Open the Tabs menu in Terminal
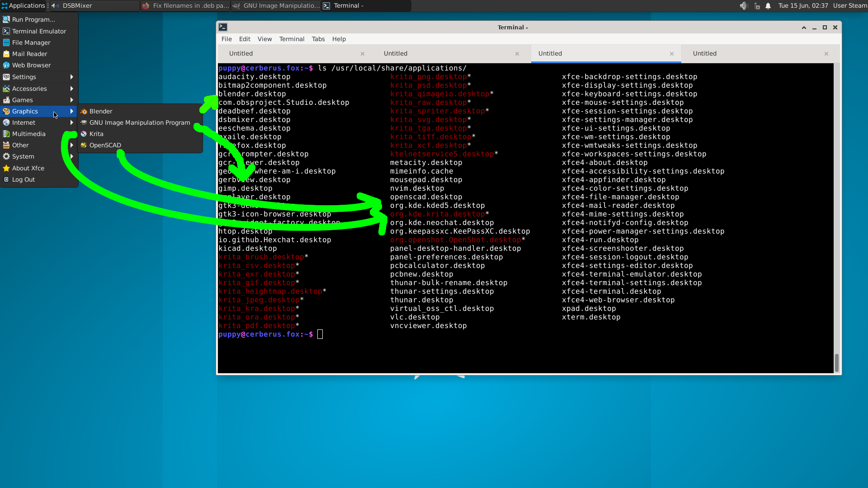Screen dimensions: 868x488 pos(318,39)
